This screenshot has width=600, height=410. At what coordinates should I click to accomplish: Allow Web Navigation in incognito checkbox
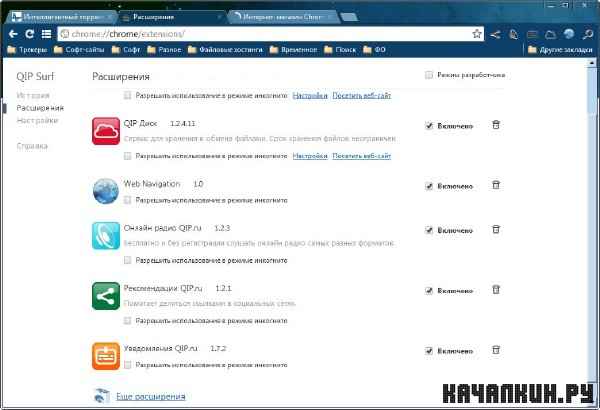[x=127, y=200]
